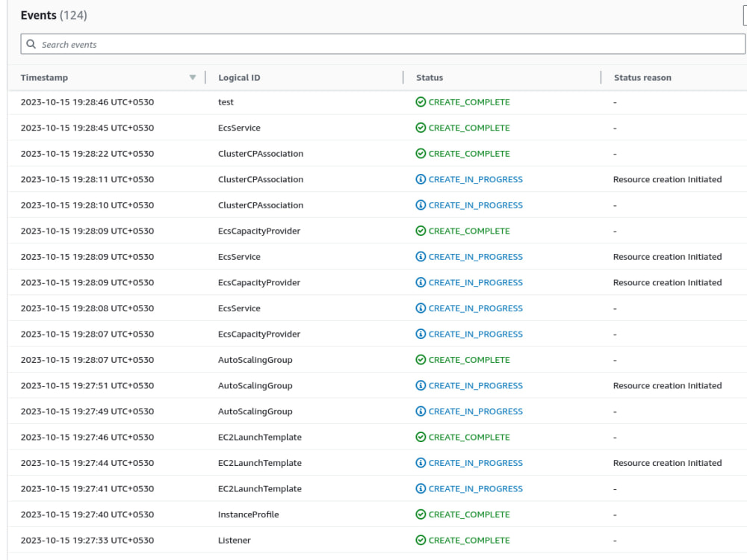Select timestamp 2023-10-15 19:27:51 UTC+0530

87,385
